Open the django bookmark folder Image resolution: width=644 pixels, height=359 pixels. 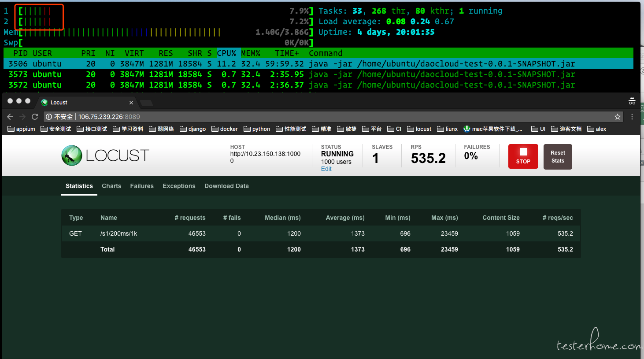coord(193,129)
